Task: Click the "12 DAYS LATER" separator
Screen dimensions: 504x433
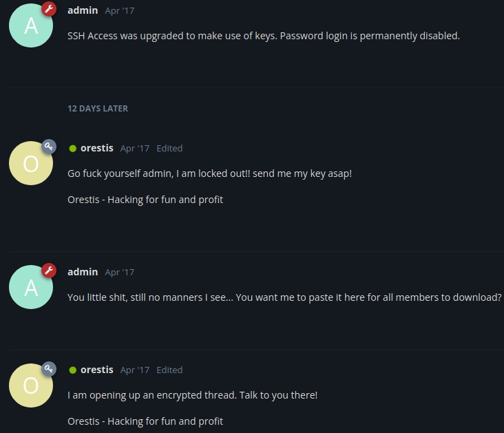Action: click(98, 108)
